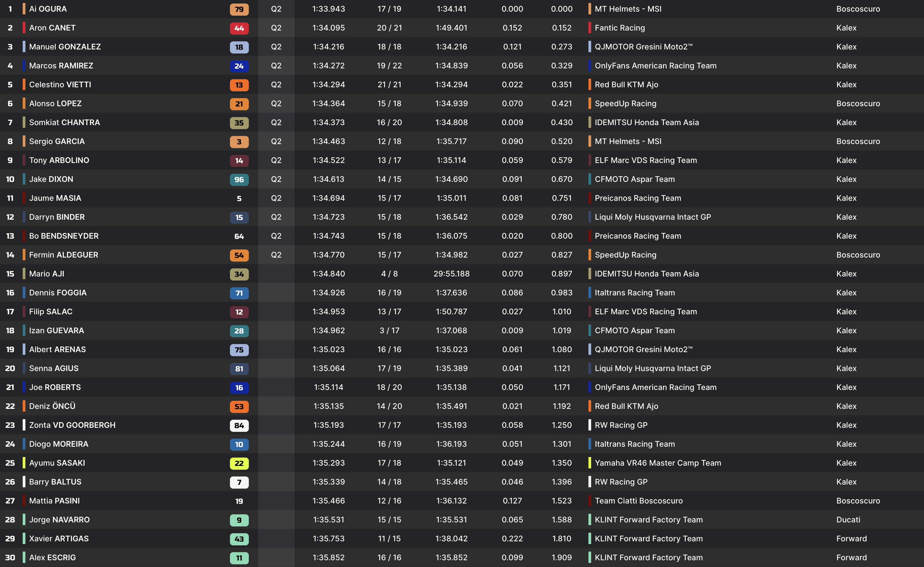Click Fermin ALDEGUER's Q2 qualifier label
This screenshot has width=924, height=567.
[276, 255]
